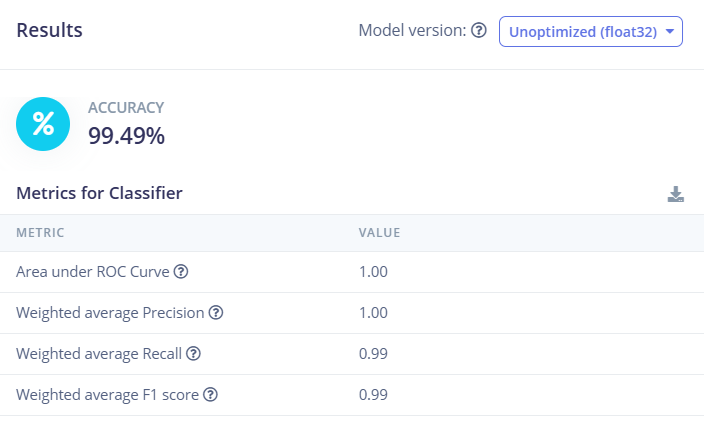
Task: Click the Model version label text
Action: pyautogui.click(x=412, y=31)
